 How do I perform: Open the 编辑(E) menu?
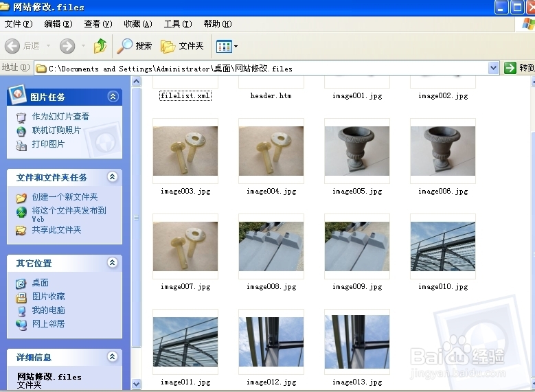(x=58, y=24)
